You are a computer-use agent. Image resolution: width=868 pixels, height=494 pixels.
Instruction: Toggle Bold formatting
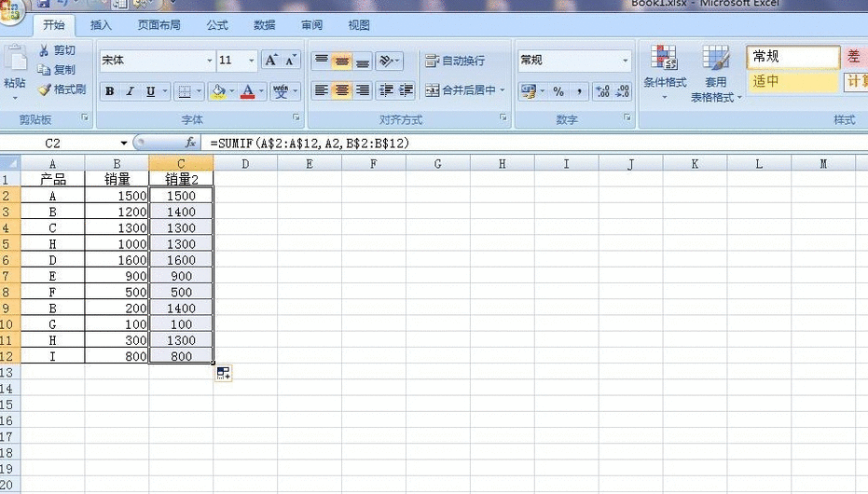coord(109,91)
